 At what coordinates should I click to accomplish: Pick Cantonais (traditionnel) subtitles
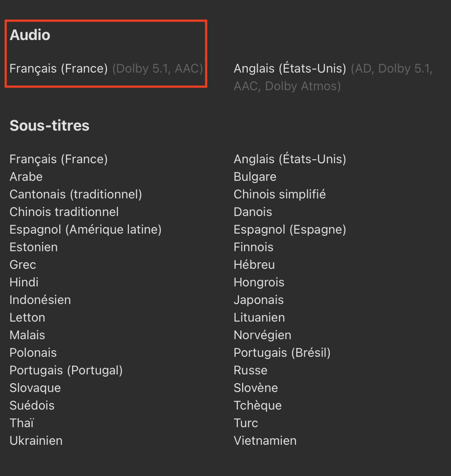click(76, 194)
